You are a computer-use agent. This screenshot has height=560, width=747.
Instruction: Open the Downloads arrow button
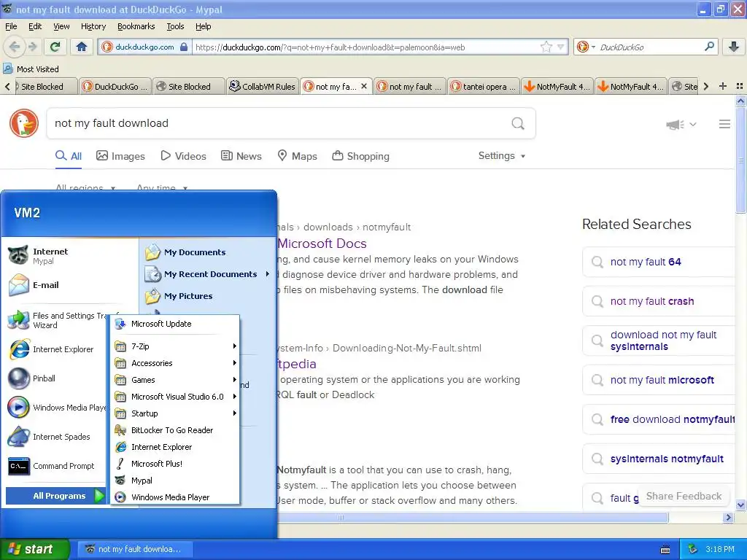click(734, 47)
